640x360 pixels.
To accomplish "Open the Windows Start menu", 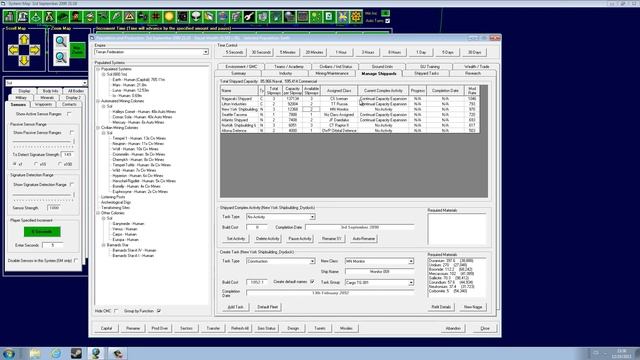I will tap(9, 353).
